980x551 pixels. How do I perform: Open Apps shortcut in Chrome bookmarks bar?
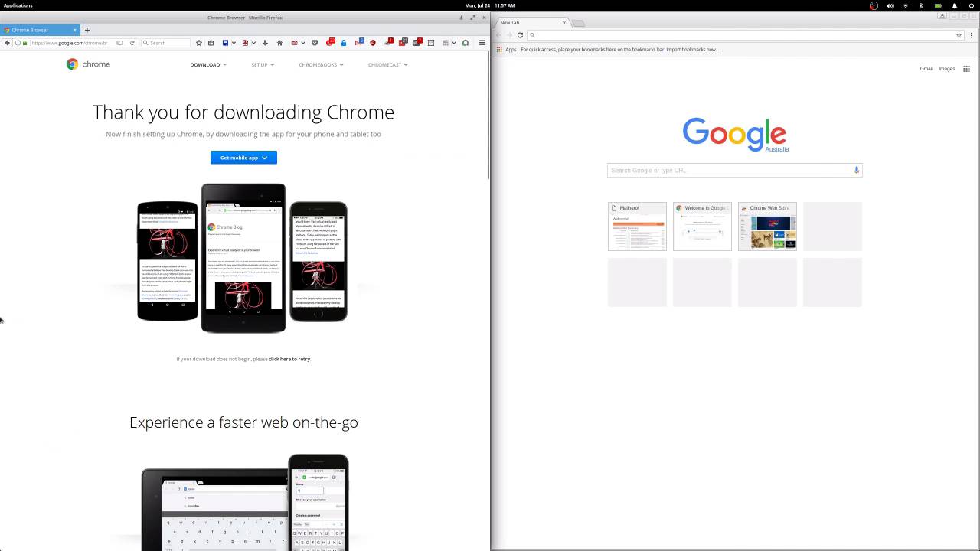(506, 50)
